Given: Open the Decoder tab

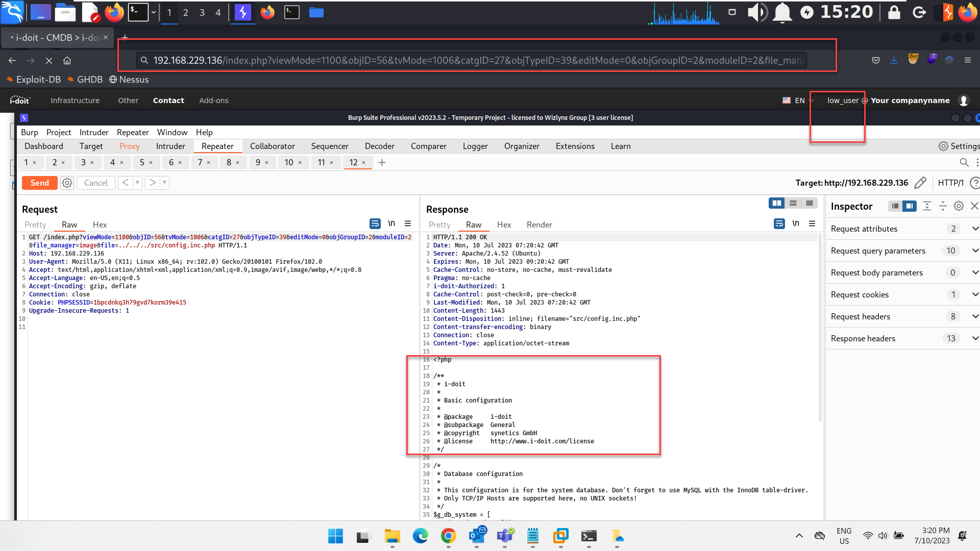Looking at the screenshot, I should point(380,146).
